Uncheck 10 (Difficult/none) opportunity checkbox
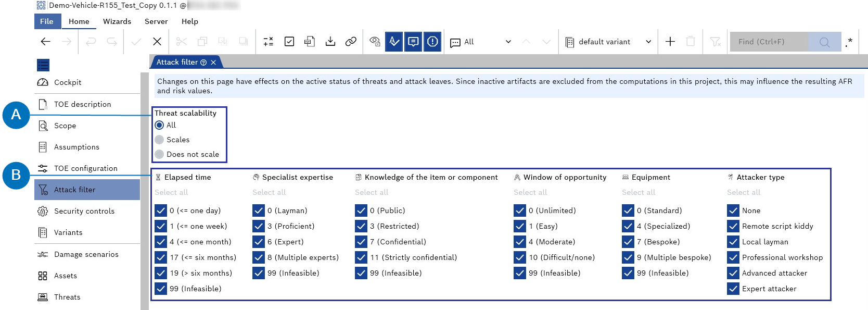The height and width of the screenshot is (310, 868). pos(520,257)
